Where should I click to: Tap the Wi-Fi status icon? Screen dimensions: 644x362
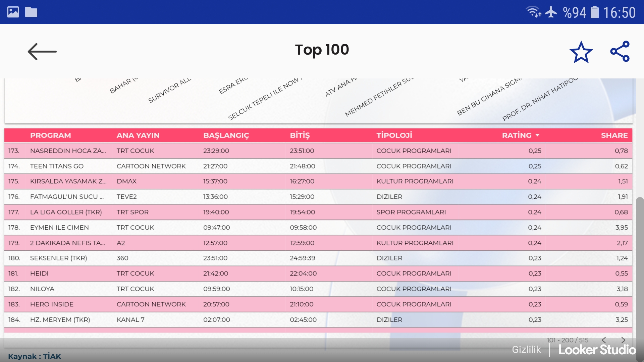533,12
